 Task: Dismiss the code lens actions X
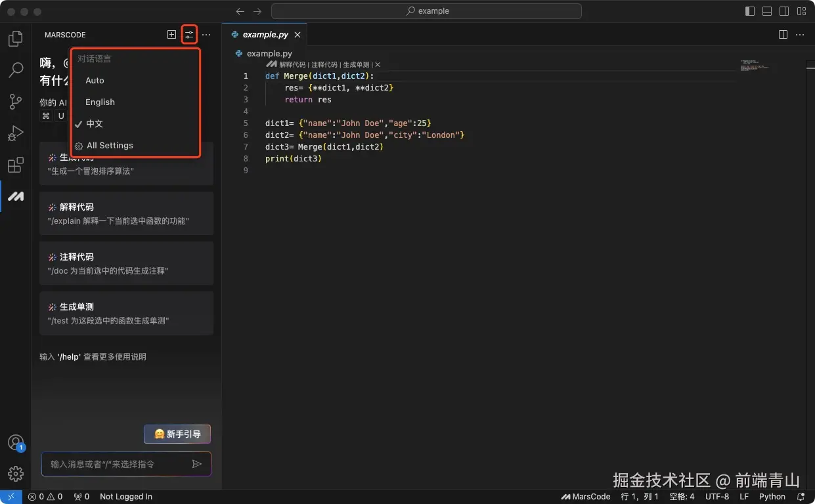(378, 64)
